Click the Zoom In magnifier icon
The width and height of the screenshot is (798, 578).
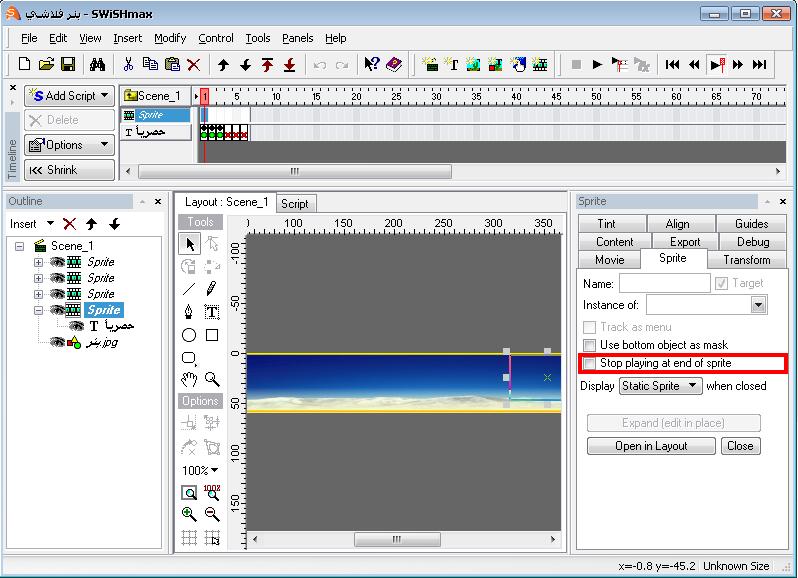188,514
